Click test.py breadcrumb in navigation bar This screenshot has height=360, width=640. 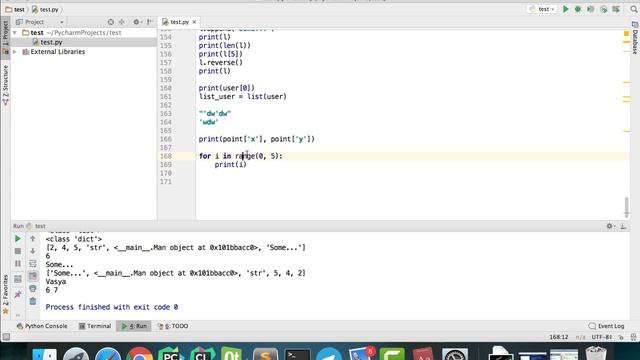(45, 9)
